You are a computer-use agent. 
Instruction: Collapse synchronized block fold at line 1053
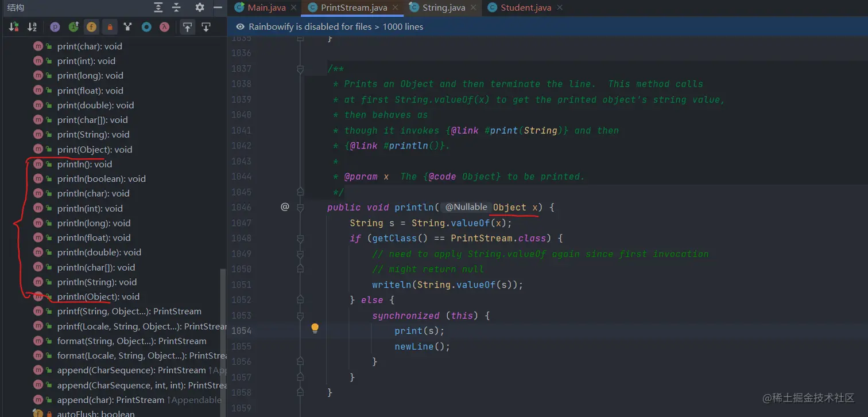[x=300, y=315]
